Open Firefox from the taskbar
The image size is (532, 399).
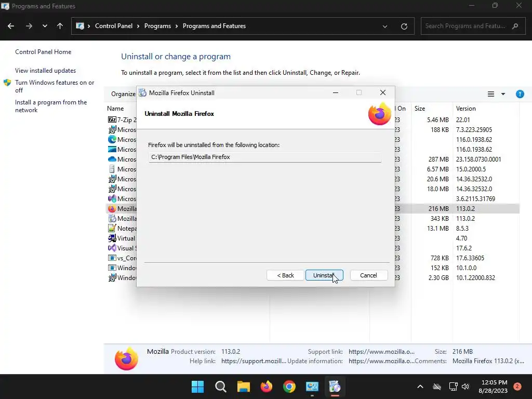coord(267,387)
